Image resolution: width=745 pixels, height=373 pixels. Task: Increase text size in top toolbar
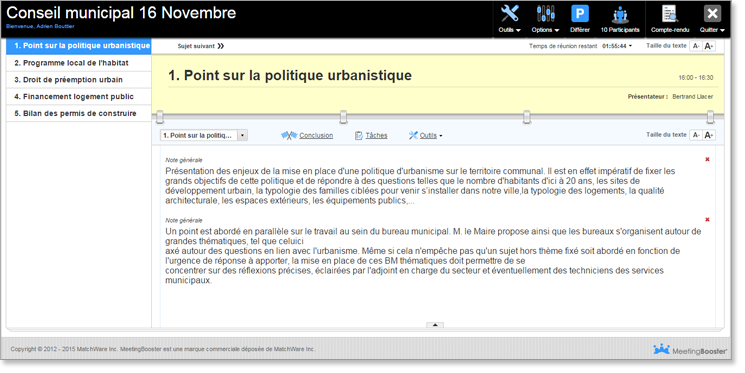pos(709,46)
